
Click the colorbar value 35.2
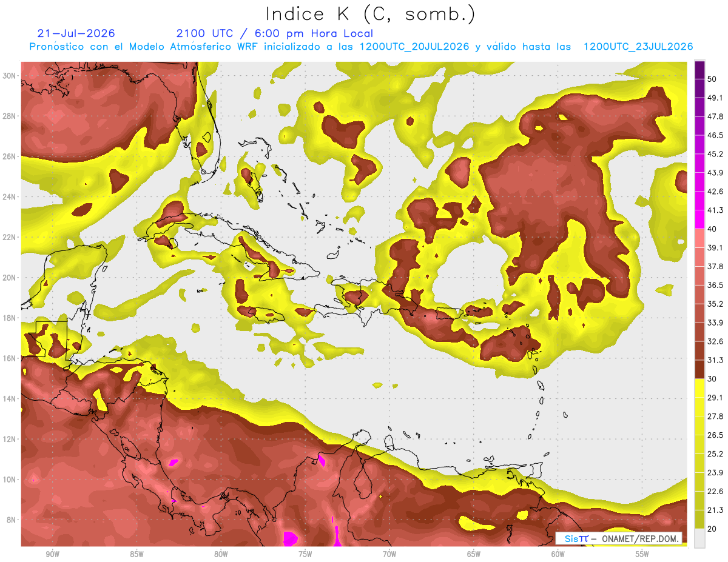[x=715, y=304]
